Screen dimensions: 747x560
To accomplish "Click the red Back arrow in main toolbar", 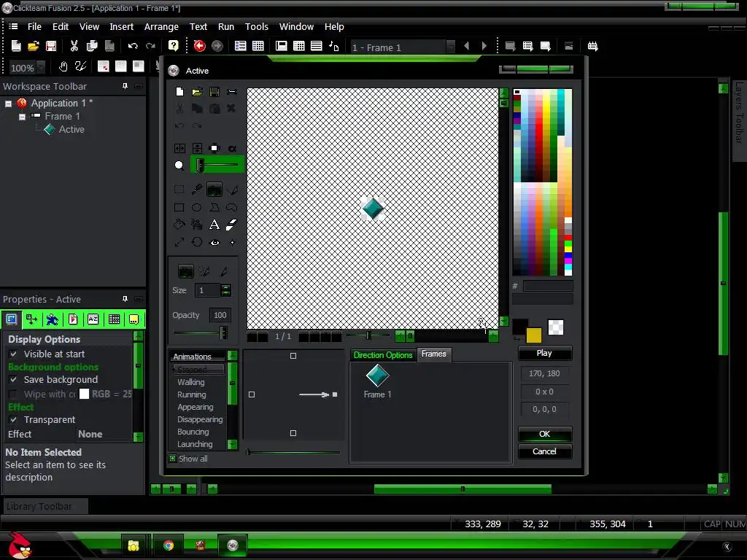I will [x=200, y=46].
